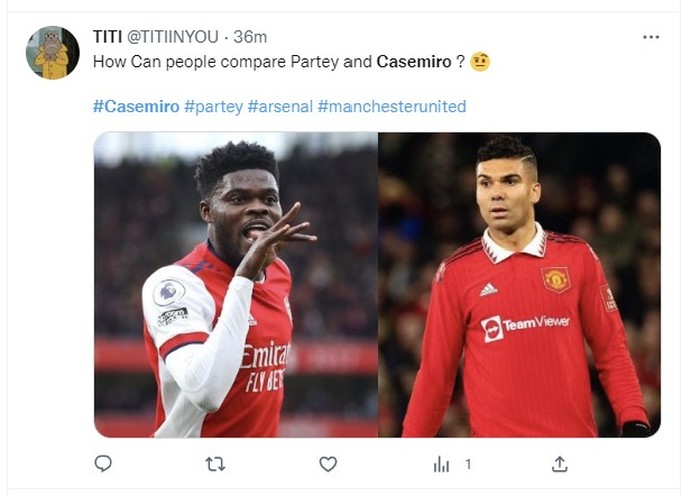Open the TITI display name profile link
The image size is (700, 496).
pos(107,37)
